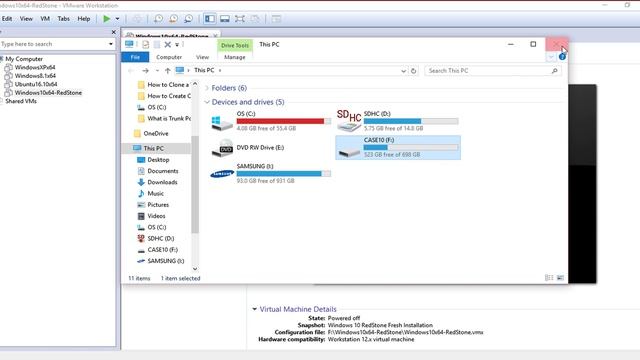Select Shared VMs in the library
This screenshot has width=640, height=360.
click(x=21, y=101)
